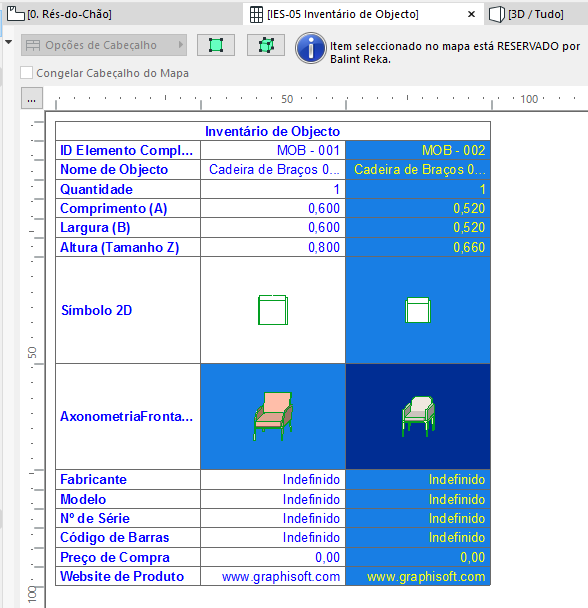Select the MOB-002 chair axonometric preview
588x608 pixels.
coord(418,416)
